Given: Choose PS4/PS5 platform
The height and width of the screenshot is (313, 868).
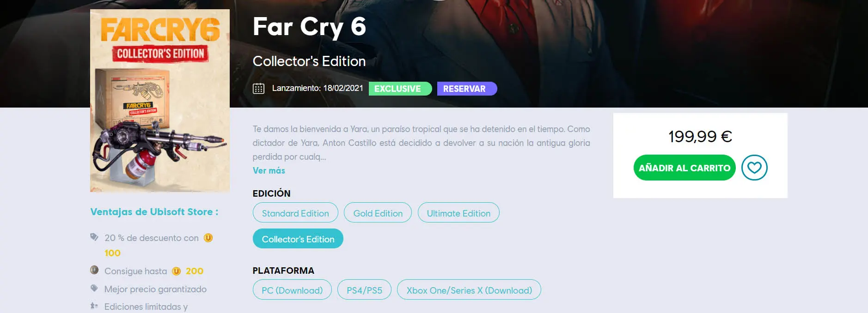Looking at the screenshot, I should point(364,290).
